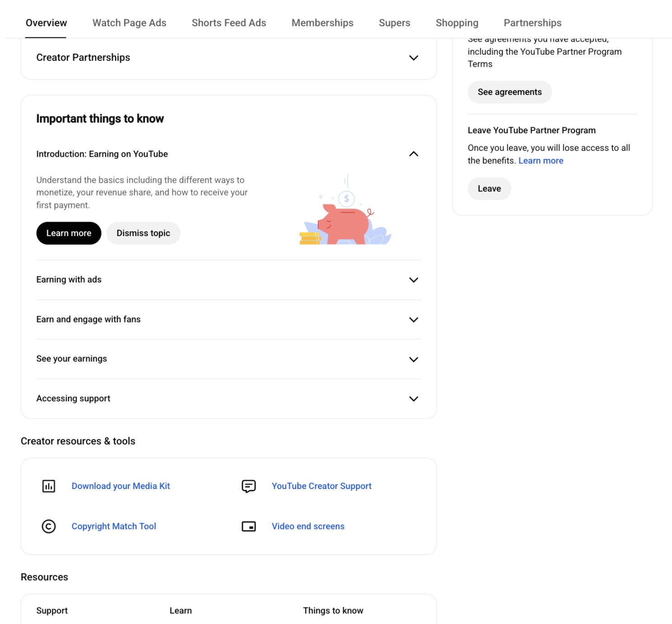Image resolution: width=672 pixels, height=624 pixels.
Task: Expand the See your earnings topic
Action: [414, 359]
